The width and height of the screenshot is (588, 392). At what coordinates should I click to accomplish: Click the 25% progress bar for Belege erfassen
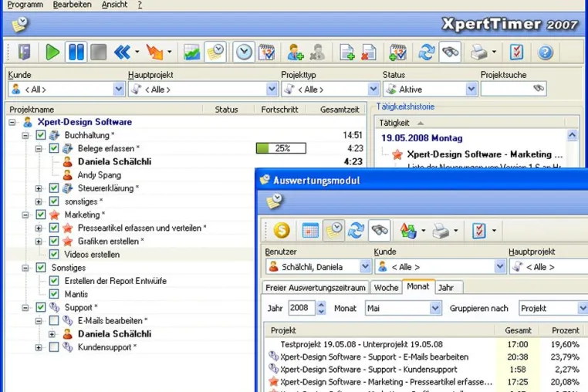click(x=281, y=148)
